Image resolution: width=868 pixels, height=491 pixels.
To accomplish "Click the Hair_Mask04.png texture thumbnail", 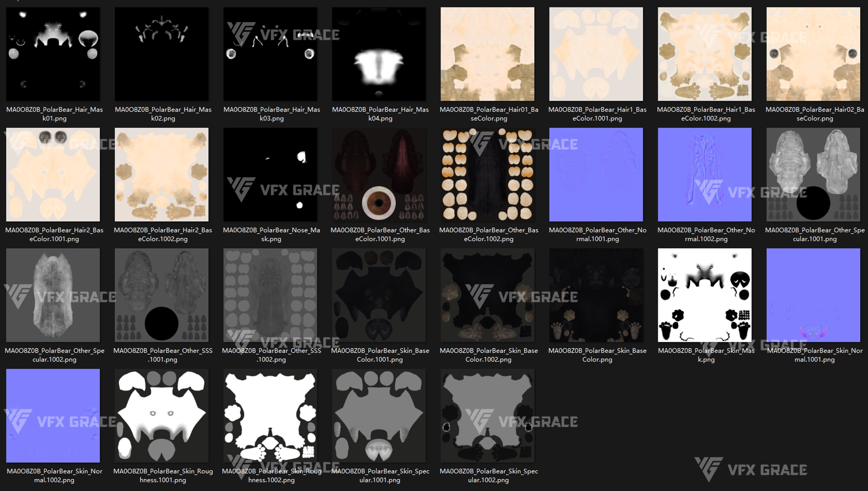I will [379, 54].
